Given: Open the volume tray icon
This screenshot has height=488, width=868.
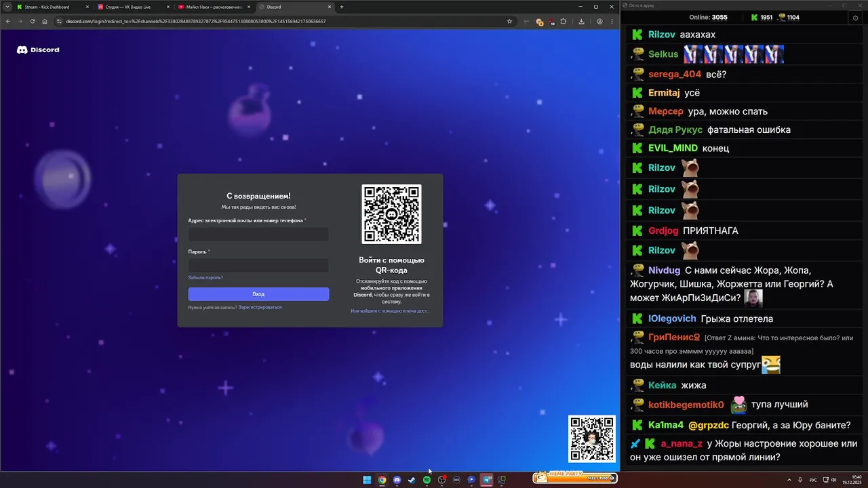Looking at the screenshot, I should (x=833, y=480).
